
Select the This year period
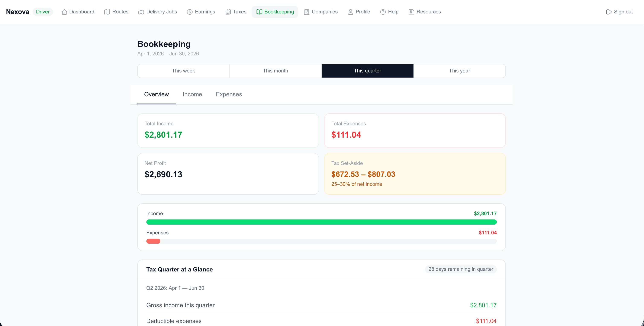tap(459, 71)
